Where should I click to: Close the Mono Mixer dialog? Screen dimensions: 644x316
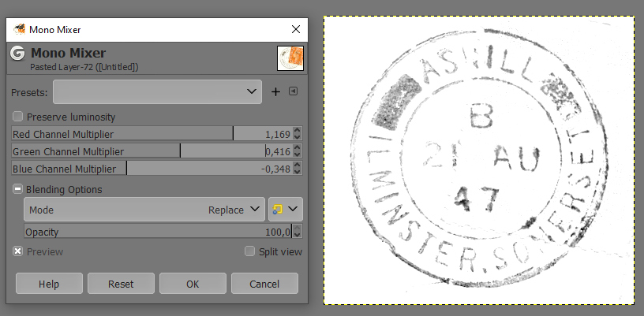coord(296,29)
